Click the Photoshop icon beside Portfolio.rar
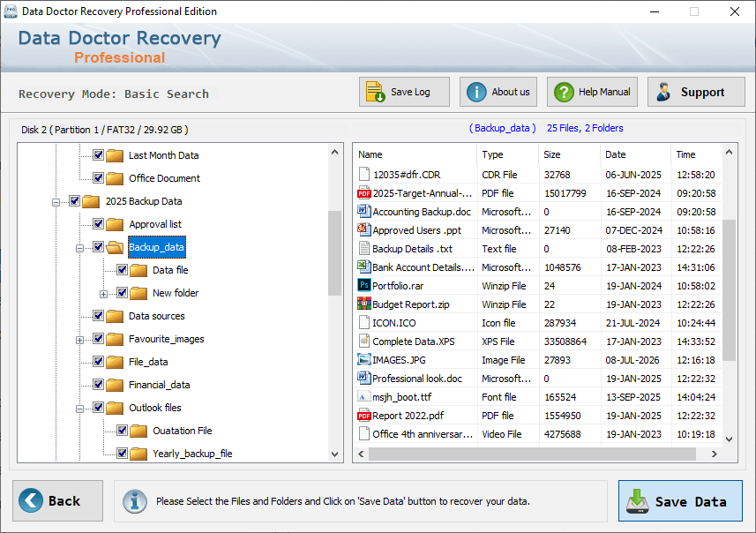Viewport: 756px width, 533px height. [363, 285]
